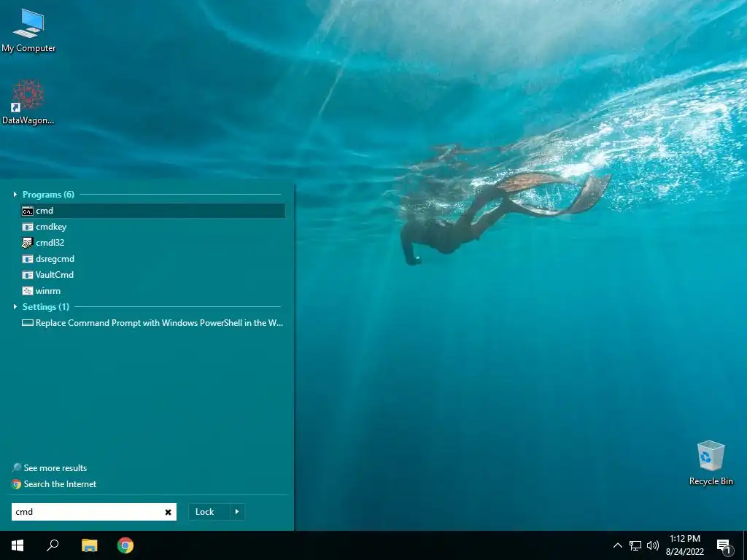Screen dimensions: 747x560
Task: Launch Chrome from the taskbar
Action: click(x=125, y=545)
